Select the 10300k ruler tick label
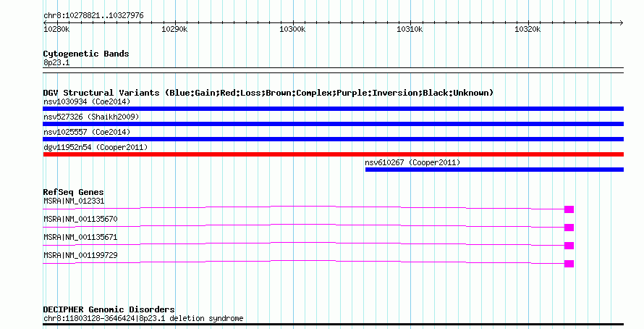 pyautogui.click(x=292, y=29)
